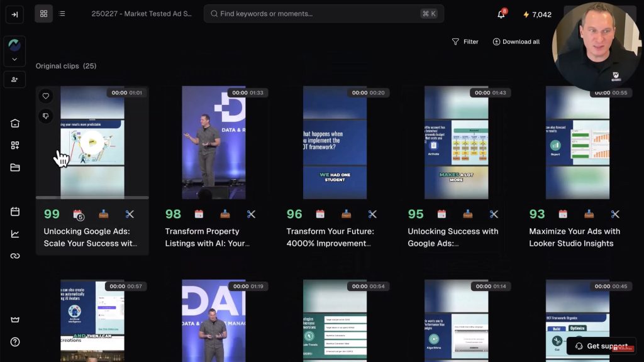Open the help question mark icon

coord(15,342)
